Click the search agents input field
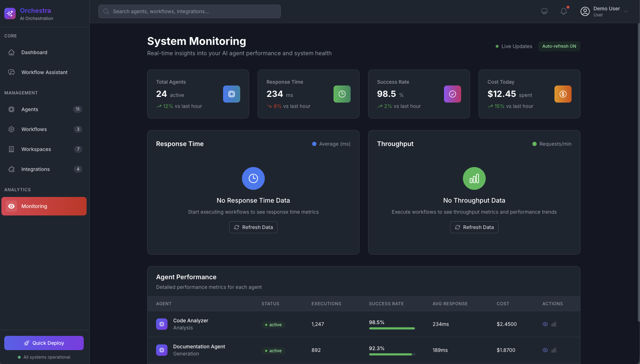This screenshot has height=364, width=640. [189, 11]
